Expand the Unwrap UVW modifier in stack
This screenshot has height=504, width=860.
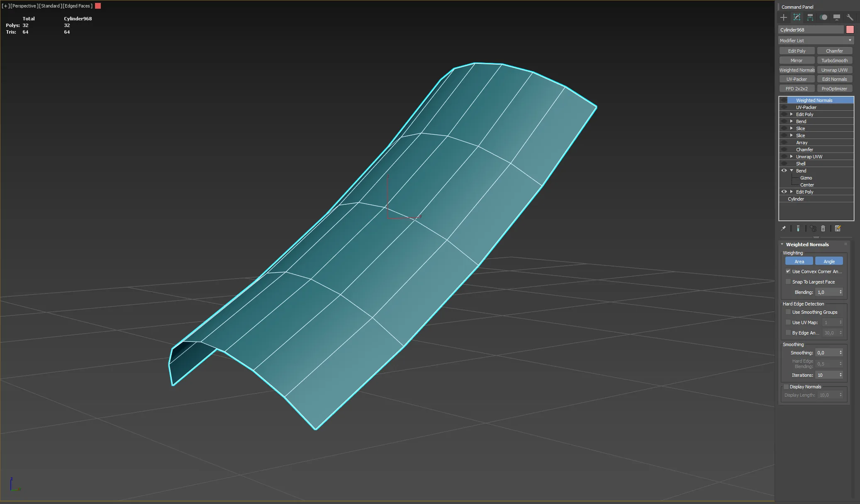(792, 157)
